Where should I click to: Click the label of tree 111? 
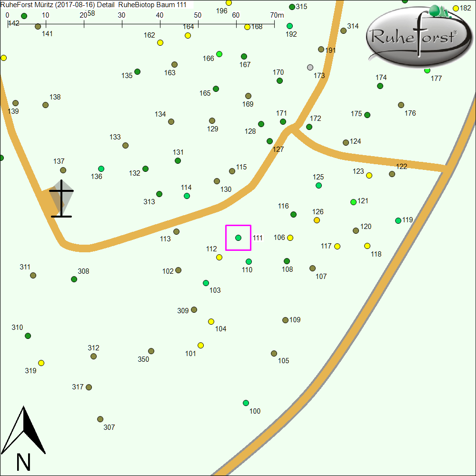click(x=258, y=238)
